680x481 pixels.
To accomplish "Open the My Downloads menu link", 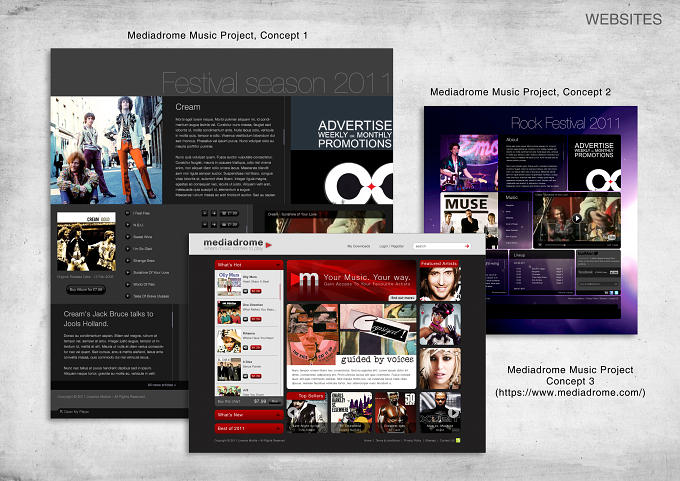I will [x=358, y=246].
